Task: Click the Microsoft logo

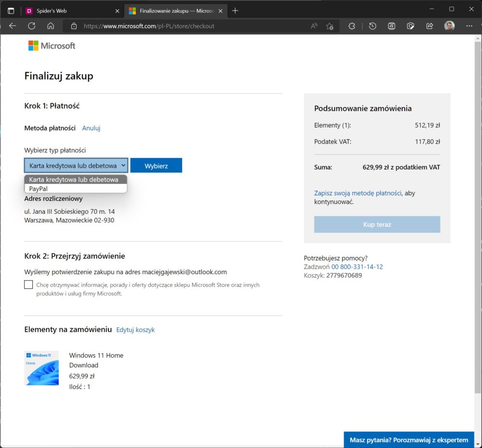Action: coord(52,46)
